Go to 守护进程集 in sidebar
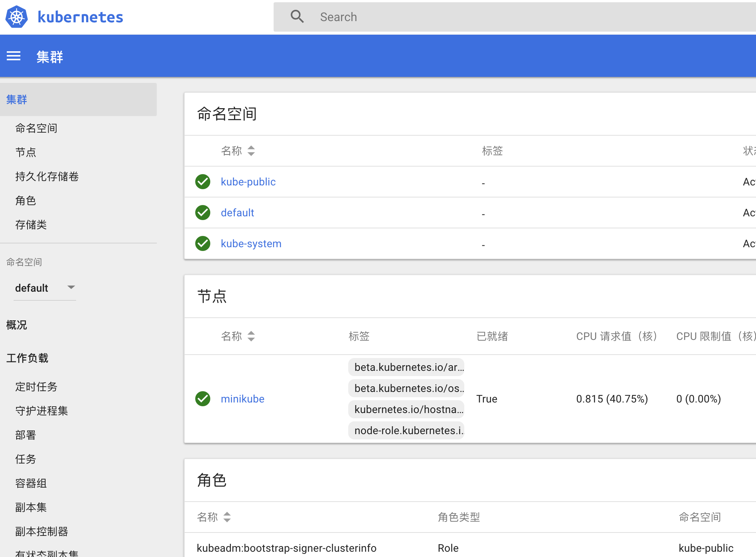Screen dimensions: 756x557 pos(41,411)
